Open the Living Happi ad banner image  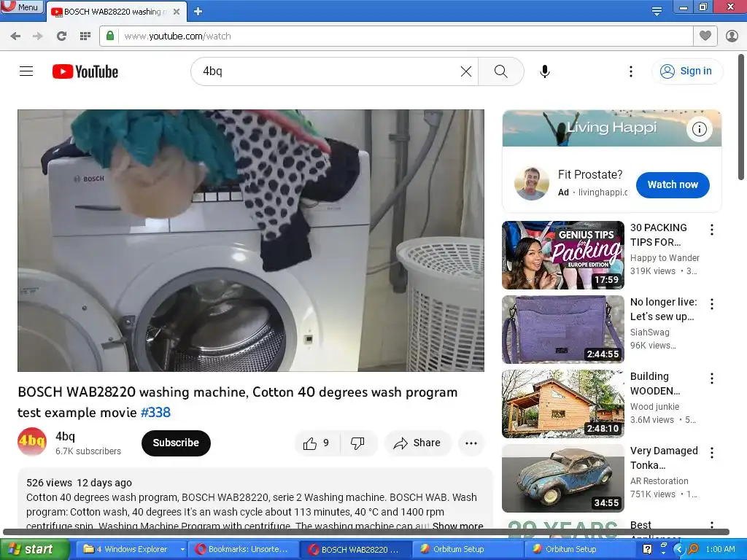pos(612,128)
